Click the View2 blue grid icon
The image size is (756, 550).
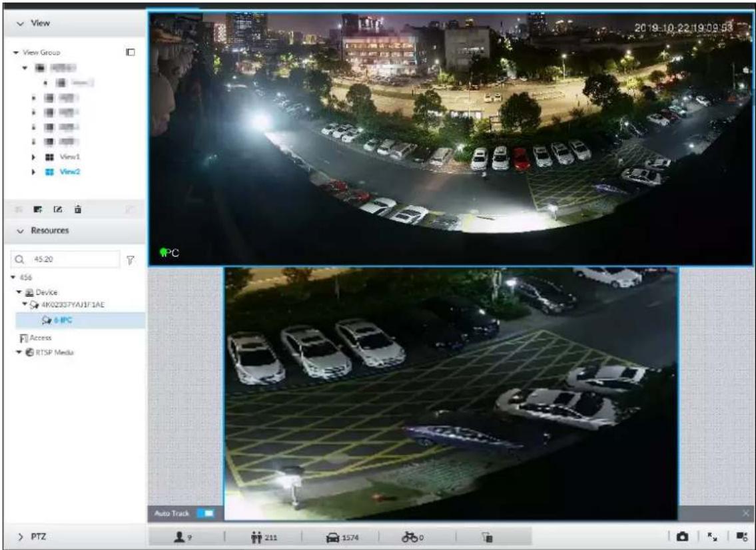pos(49,172)
